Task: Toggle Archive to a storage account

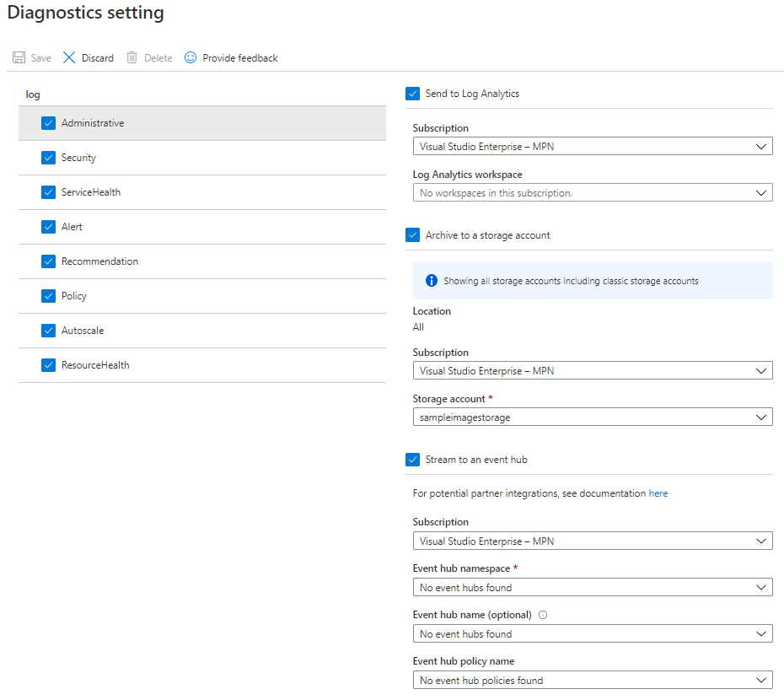Action: (412, 235)
